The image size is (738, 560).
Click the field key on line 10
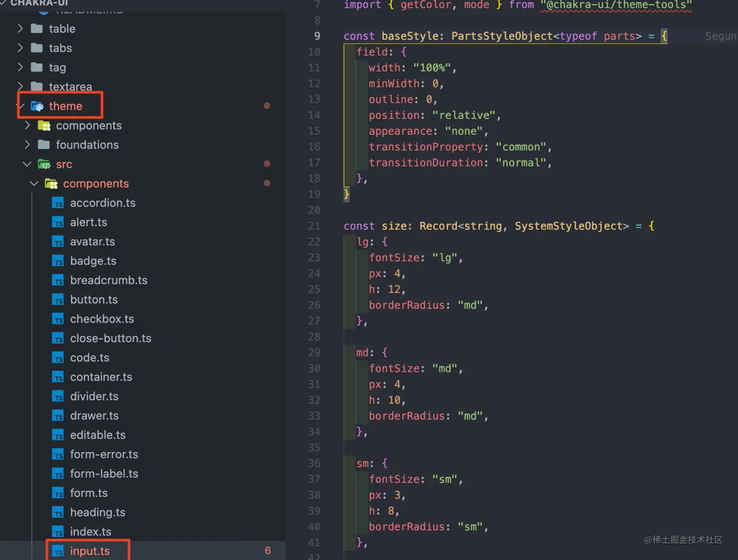(372, 52)
